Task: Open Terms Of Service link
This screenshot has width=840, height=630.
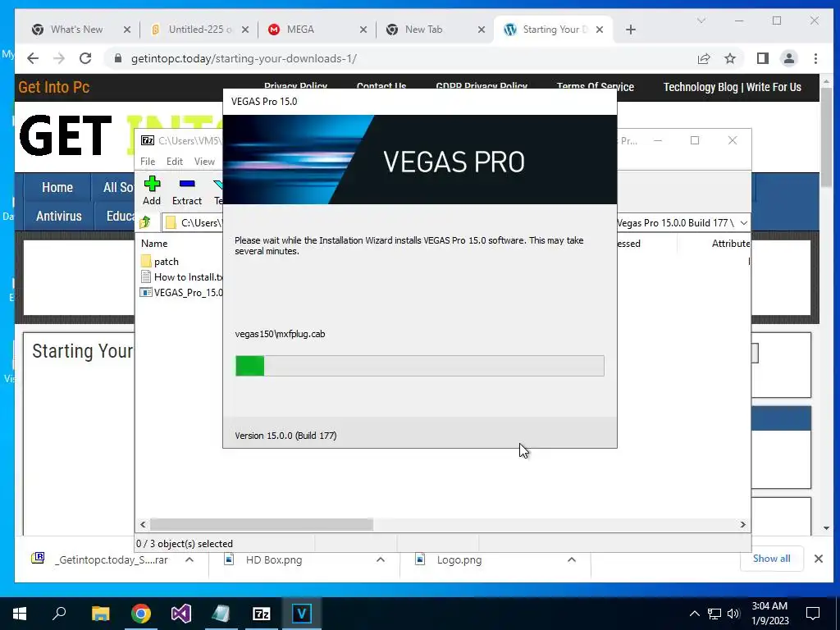Action: point(596,87)
